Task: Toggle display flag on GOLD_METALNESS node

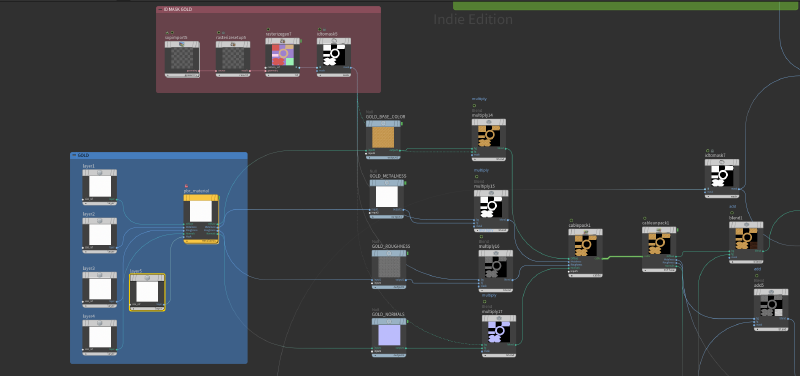Action: coord(406,183)
